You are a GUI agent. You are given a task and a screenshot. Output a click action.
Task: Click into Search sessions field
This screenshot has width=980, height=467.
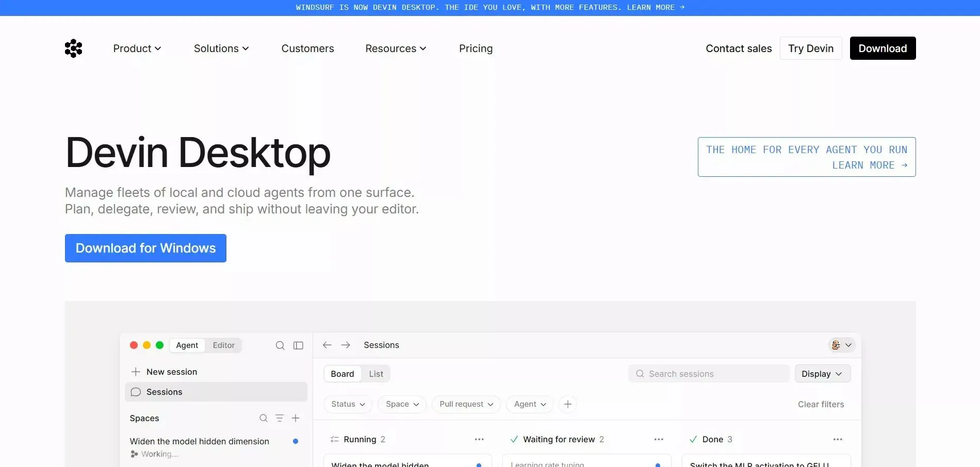click(709, 374)
